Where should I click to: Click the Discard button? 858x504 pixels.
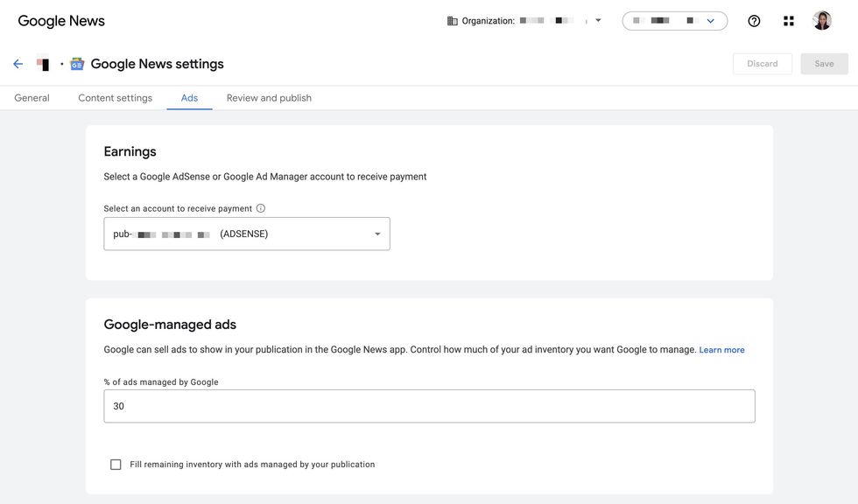[762, 62]
